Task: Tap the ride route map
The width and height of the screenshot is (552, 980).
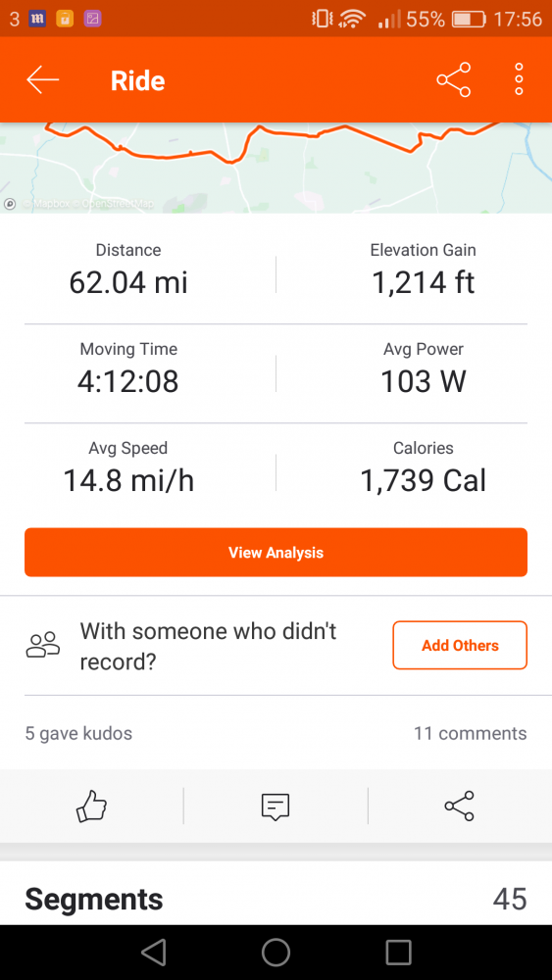Action: click(276, 168)
